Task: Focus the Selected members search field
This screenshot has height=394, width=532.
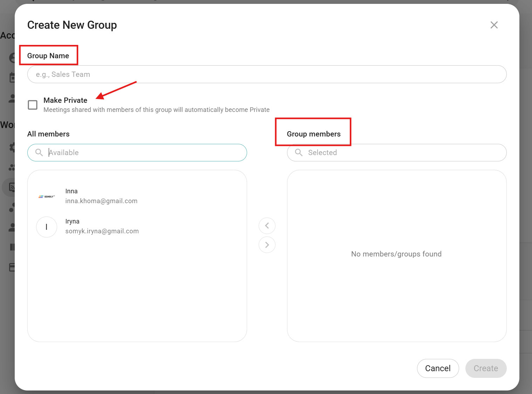Action: coord(403,153)
